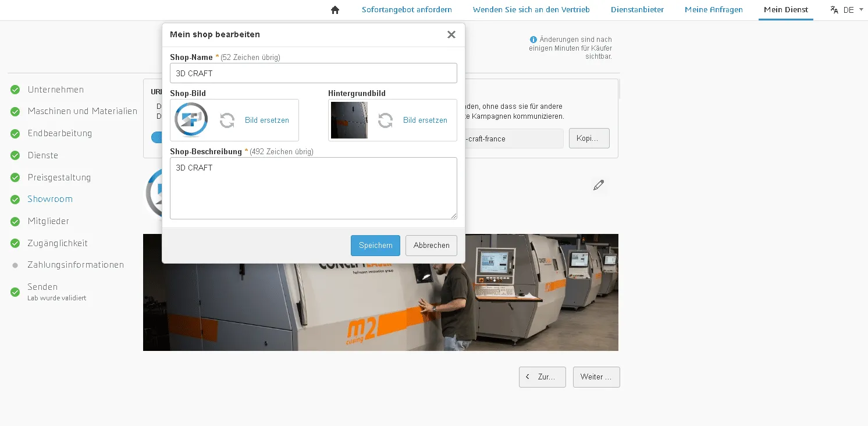Cancel the dialog with Abbrechen
868x426 pixels.
coord(431,245)
